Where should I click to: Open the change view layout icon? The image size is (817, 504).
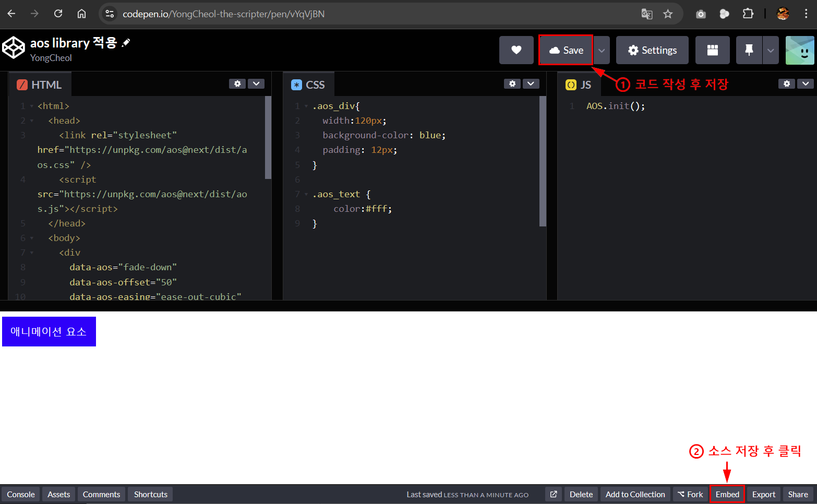pyautogui.click(x=712, y=50)
